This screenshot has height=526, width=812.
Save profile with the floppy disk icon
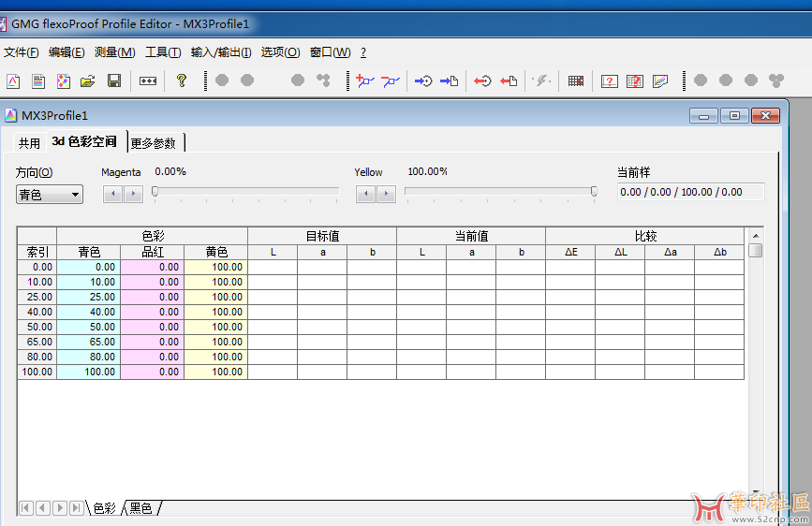click(x=114, y=80)
